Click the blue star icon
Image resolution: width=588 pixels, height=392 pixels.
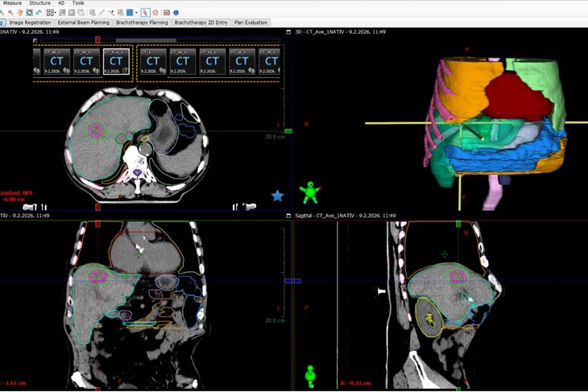(x=277, y=196)
